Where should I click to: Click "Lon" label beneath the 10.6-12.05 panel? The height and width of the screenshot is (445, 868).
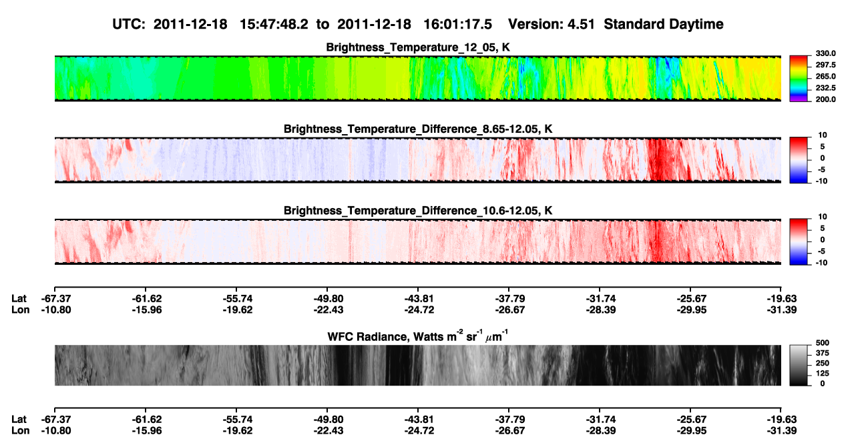[20, 310]
